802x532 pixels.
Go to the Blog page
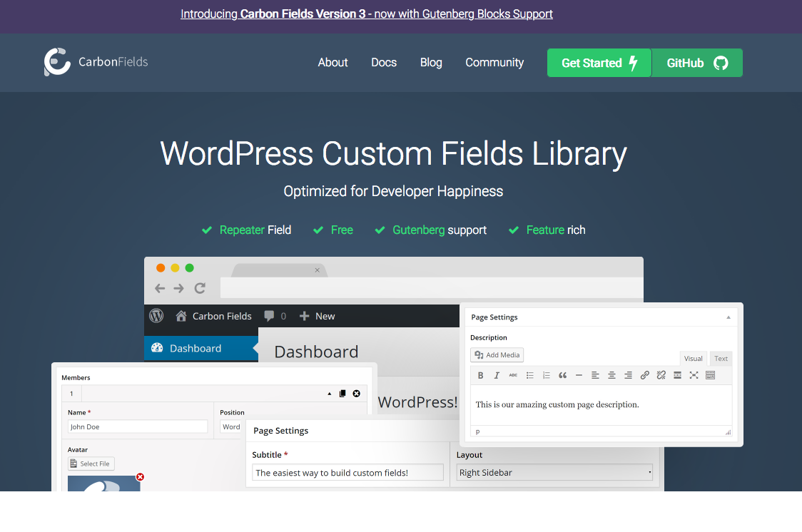coord(431,62)
